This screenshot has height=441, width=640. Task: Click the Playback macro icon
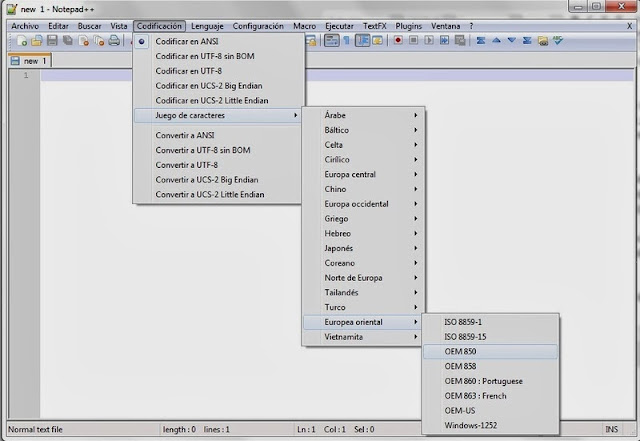[x=429, y=40]
